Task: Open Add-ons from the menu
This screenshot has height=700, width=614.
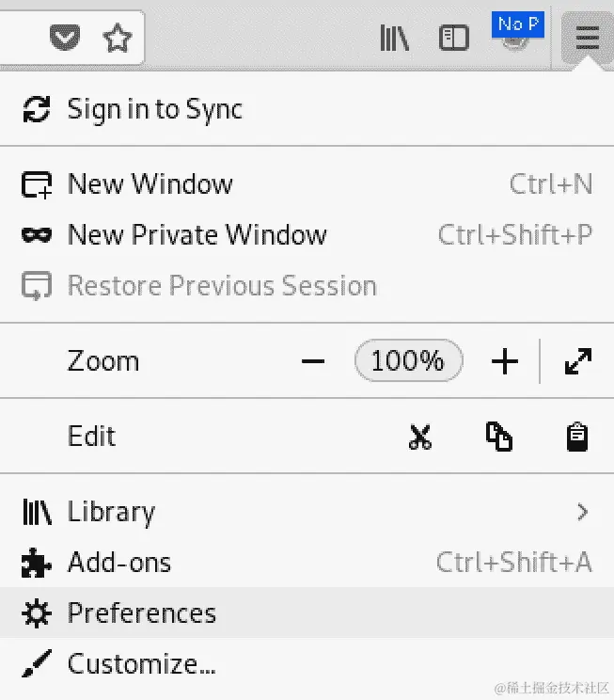Action: tap(307, 562)
